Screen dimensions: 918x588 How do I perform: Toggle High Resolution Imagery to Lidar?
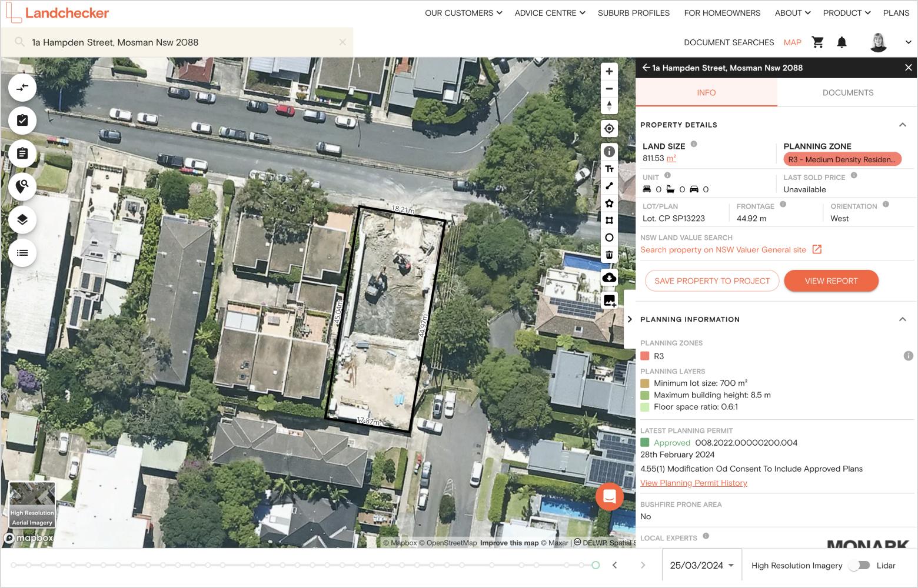pyautogui.click(x=860, y=565)
